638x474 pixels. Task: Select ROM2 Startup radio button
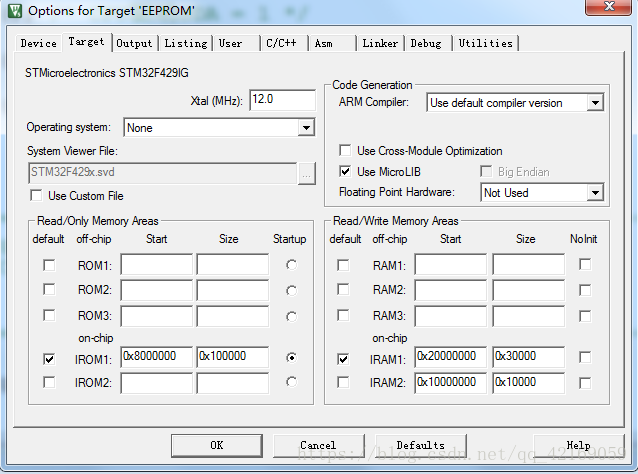pos(291,291)
